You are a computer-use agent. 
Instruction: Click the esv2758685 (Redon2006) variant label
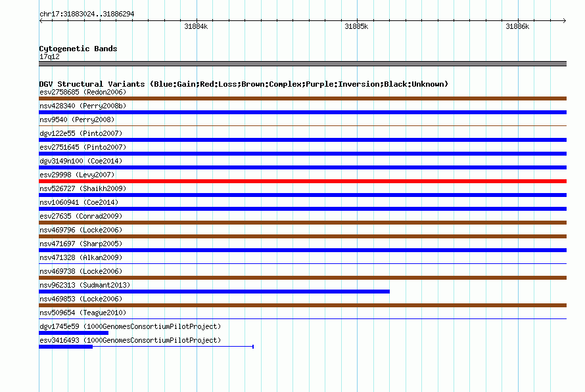click(x=83, y=92)
